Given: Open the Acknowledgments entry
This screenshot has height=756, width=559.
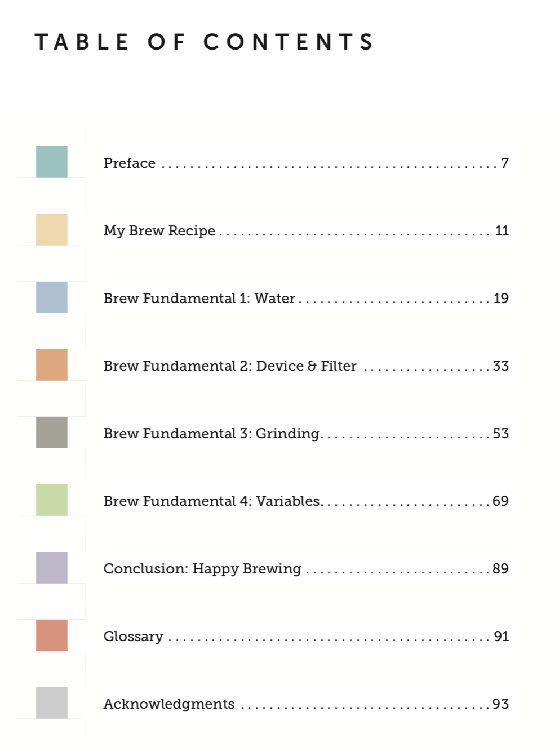Looking at the screenshot, I should pyautogui.click(x=306, y=704).
